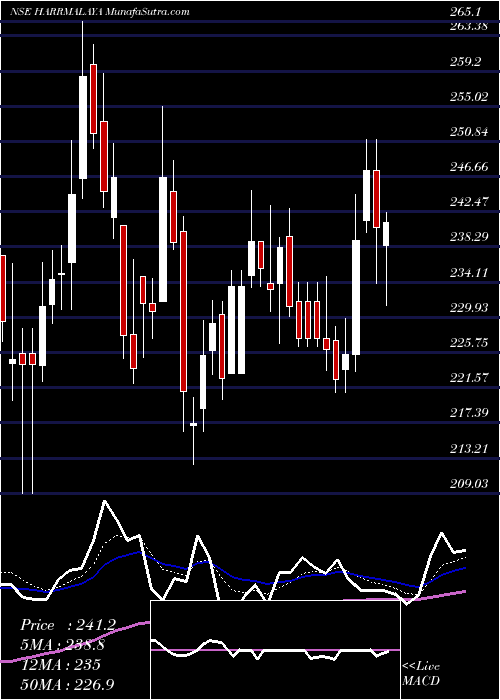Select the 263.38 price axis label
The height and width of the screenshot is (700, 500).
tap(469, 26)
